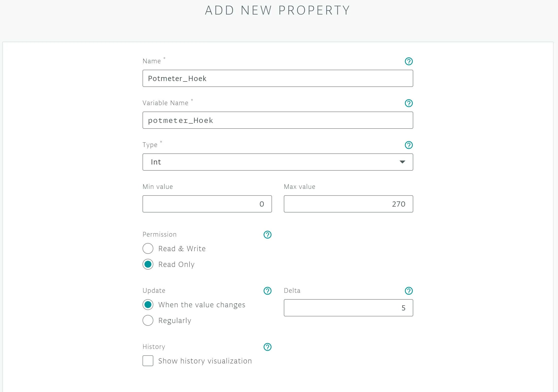Expand the Type dropdown arrow

coord(402,162)
